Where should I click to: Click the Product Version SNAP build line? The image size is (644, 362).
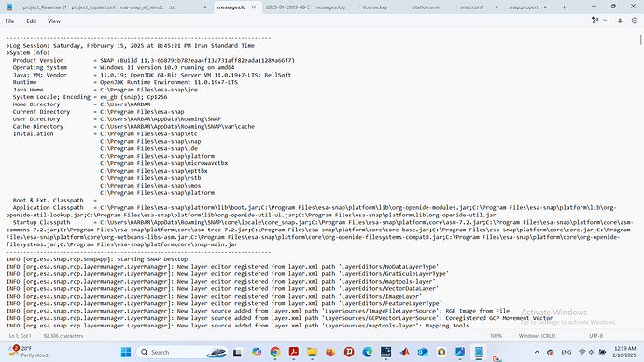point(154,60)
